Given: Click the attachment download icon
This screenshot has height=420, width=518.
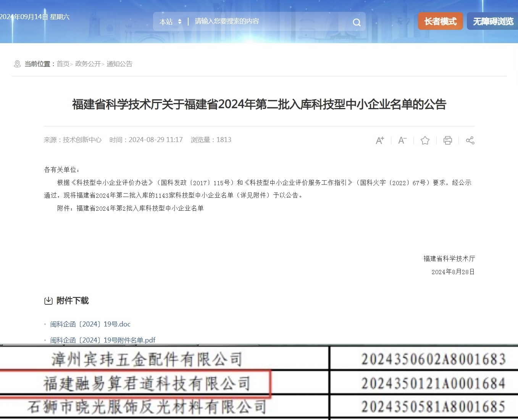Looking at the screenshot, I should pos(48,301).
